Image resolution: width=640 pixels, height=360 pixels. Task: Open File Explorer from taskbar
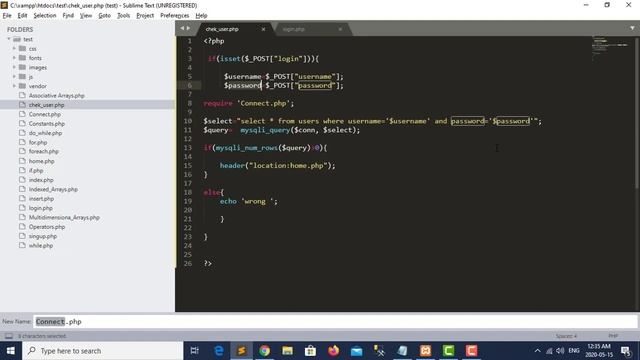pos(287,351)
